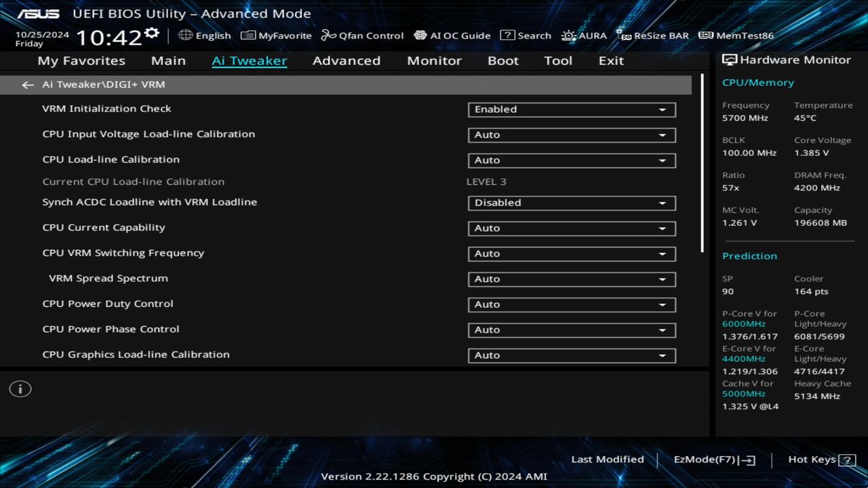Image resolution: width=868 pixels, height=488 pixels.
Task: Open the Synch ACDC Loadline dropdown
Action: [x=571, y=203]
